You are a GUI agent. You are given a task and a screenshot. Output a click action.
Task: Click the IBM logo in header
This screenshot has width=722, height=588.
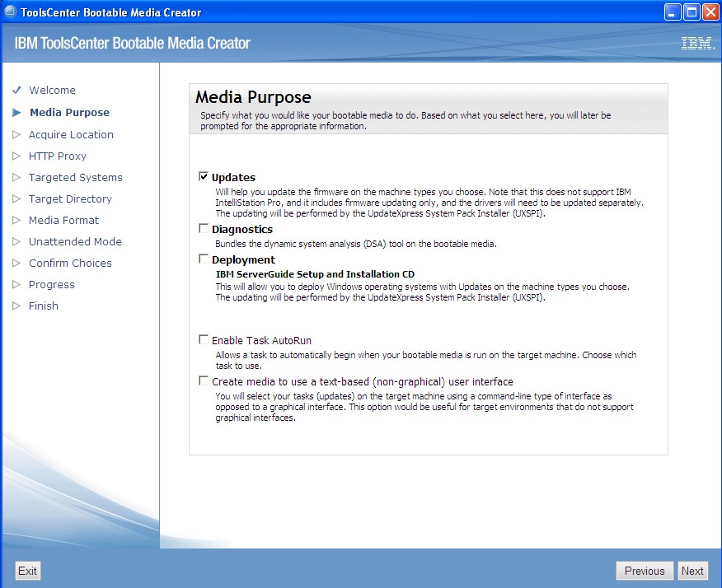pos(698,44)
